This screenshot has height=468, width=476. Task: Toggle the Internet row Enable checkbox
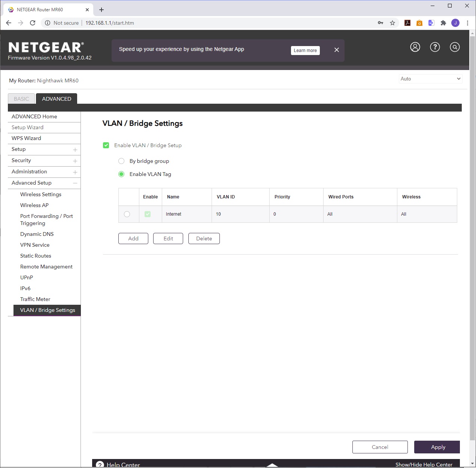[148, 214]
